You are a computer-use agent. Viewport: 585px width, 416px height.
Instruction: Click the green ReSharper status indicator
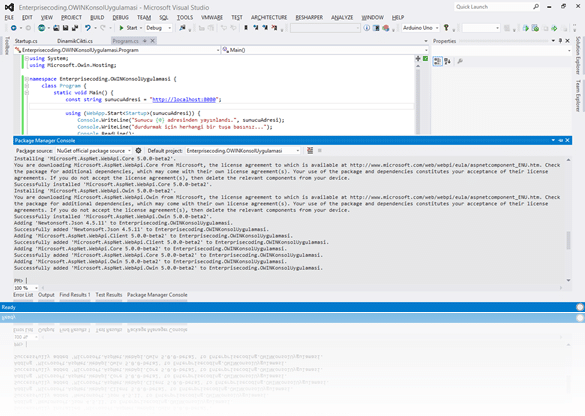(x=425, y=59)
